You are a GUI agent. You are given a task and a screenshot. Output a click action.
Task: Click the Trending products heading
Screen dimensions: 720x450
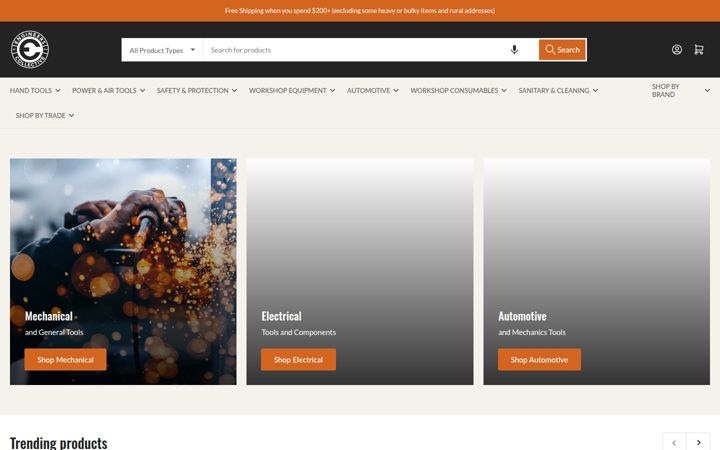coord(59,443)
